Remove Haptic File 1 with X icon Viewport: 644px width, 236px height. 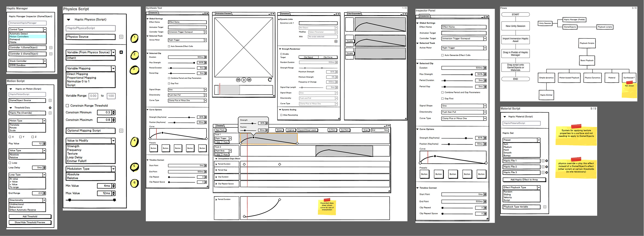(x=547, y=161)
